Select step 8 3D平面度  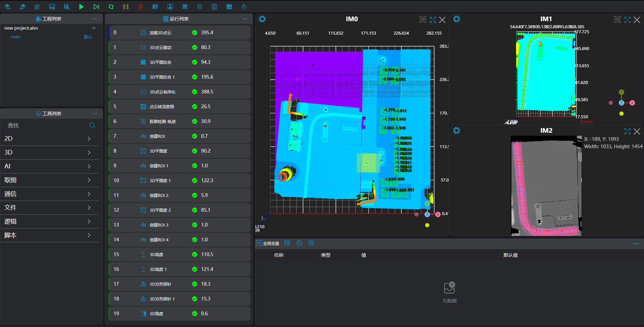coord(180,151)
